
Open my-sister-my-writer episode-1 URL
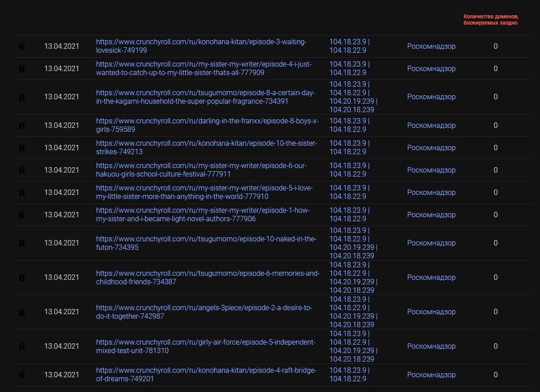tap(203, 215)
